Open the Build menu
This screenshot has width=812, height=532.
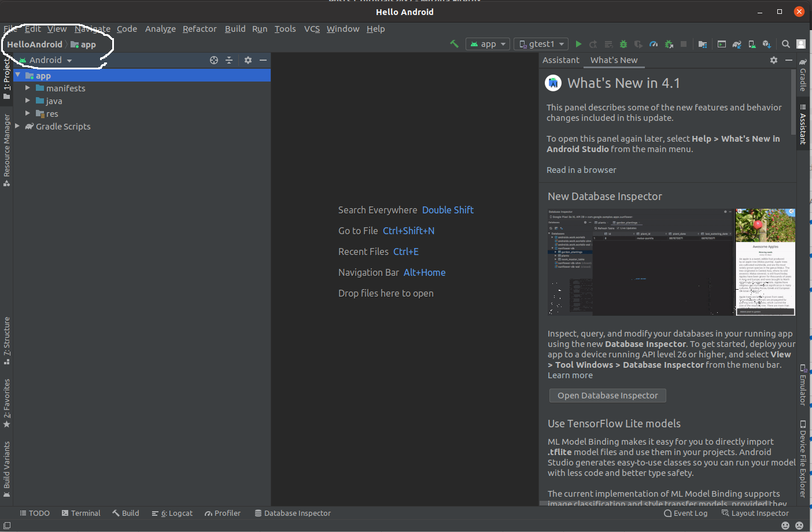click(x=235, y=29)
